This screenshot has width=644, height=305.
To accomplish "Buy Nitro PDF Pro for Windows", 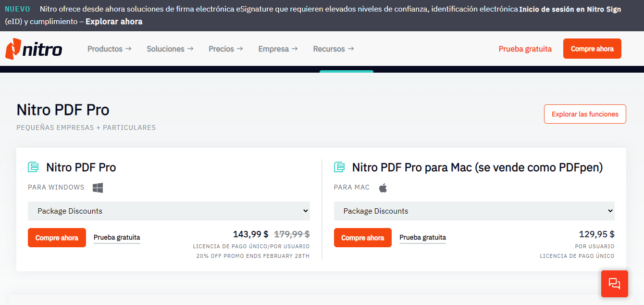I will (x=57, y=238).
